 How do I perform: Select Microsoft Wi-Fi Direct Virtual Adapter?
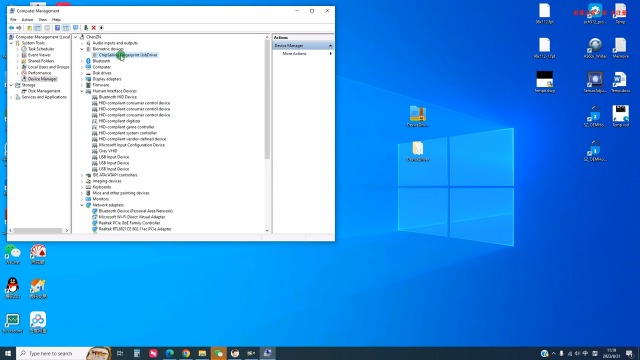132,217
